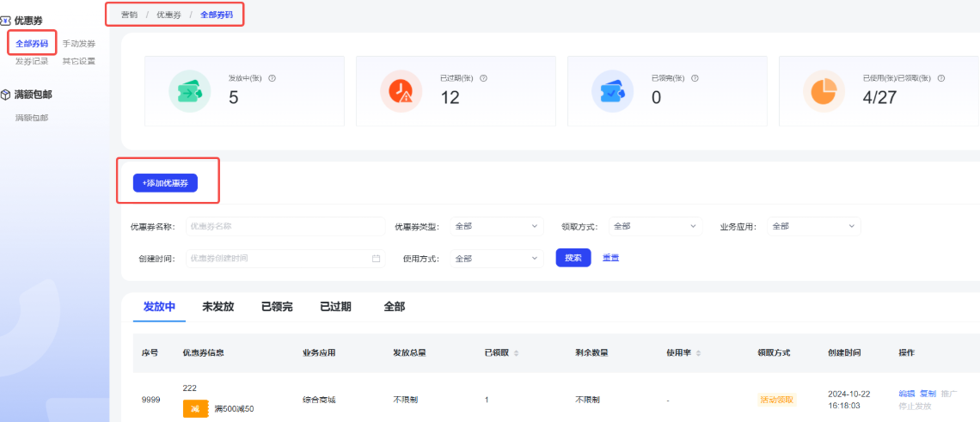
Task: Click the 重置 link
Action: tap(610, 258)
